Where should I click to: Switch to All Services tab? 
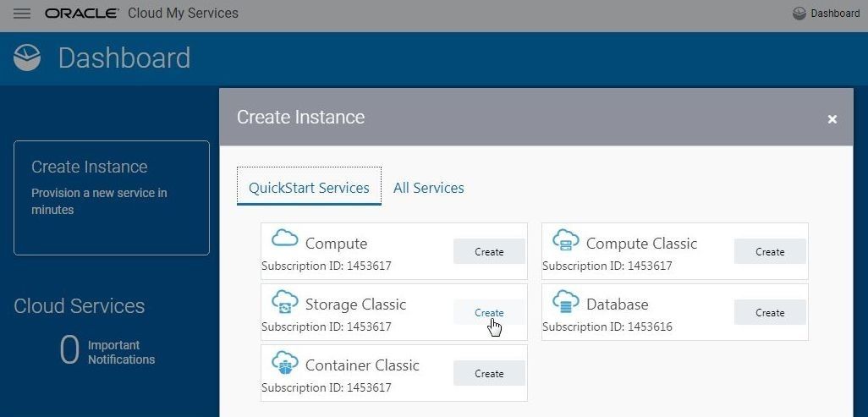pos(428,188)
